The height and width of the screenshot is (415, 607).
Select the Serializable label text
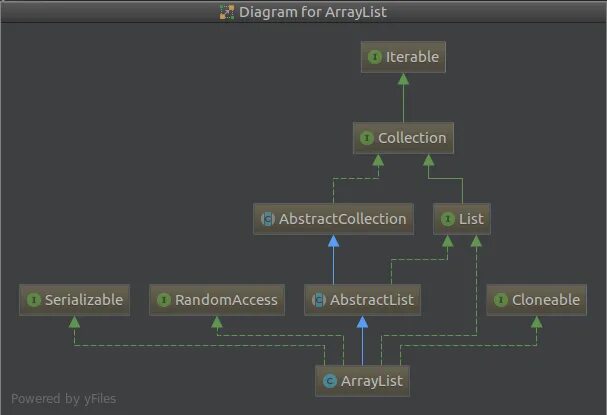pyautogui.click(x=84, y=300)
